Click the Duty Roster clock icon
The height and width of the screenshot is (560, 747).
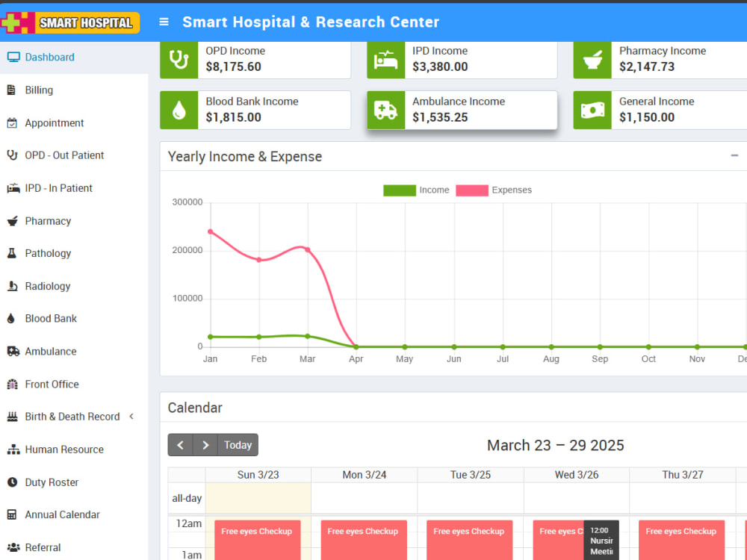[x=13, y=482]
